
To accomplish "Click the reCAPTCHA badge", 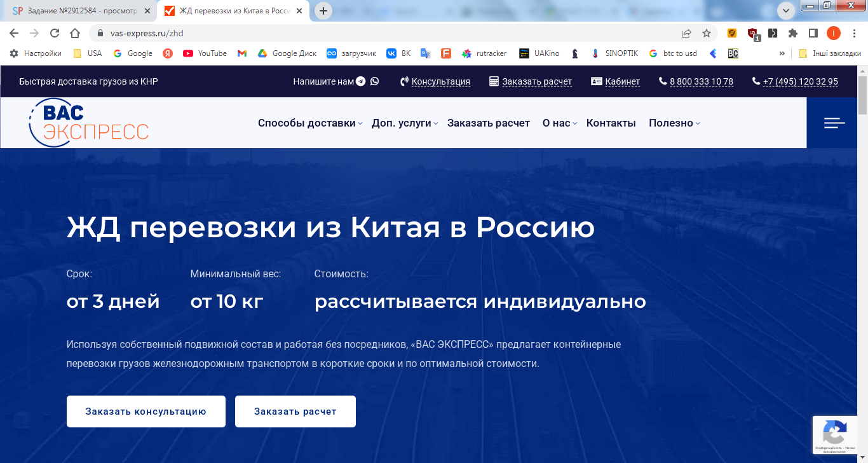I will pos(834,435).
